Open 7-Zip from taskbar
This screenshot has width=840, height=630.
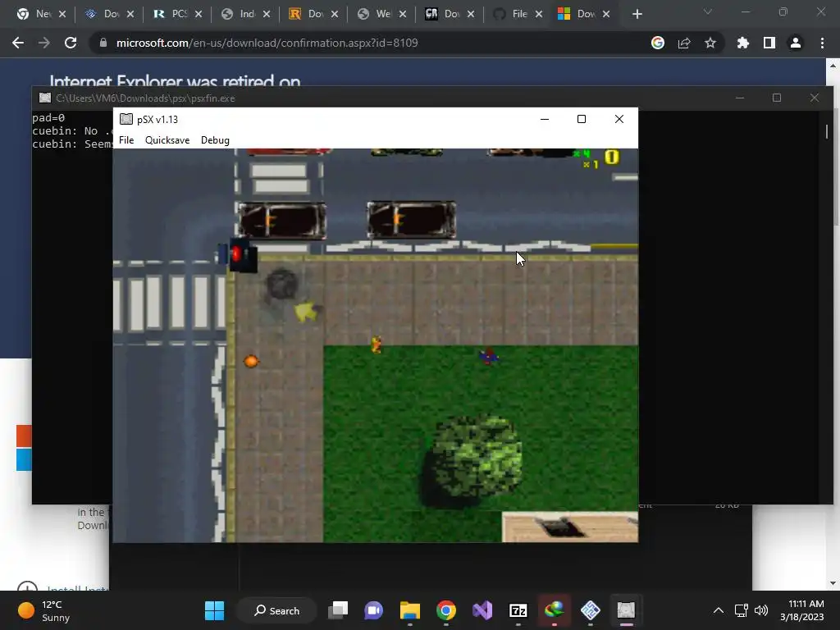pos(518,610)
